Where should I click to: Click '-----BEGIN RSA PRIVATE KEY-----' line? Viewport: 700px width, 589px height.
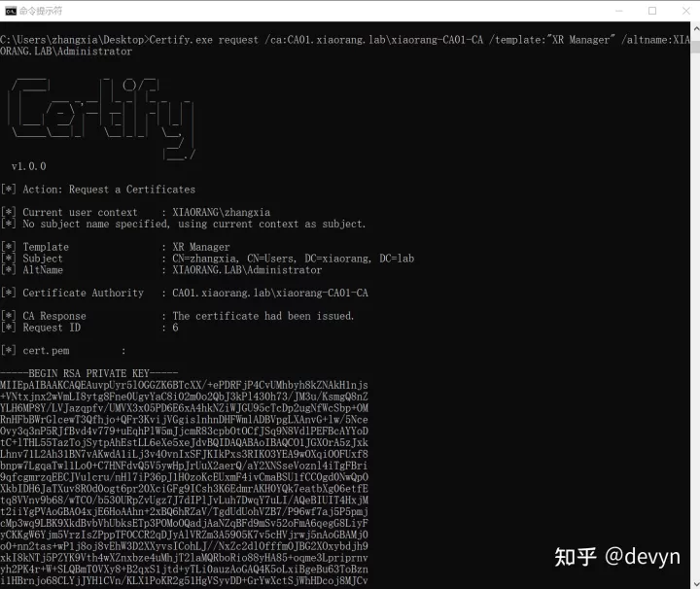pyautogui.click(x=88, y=373)
